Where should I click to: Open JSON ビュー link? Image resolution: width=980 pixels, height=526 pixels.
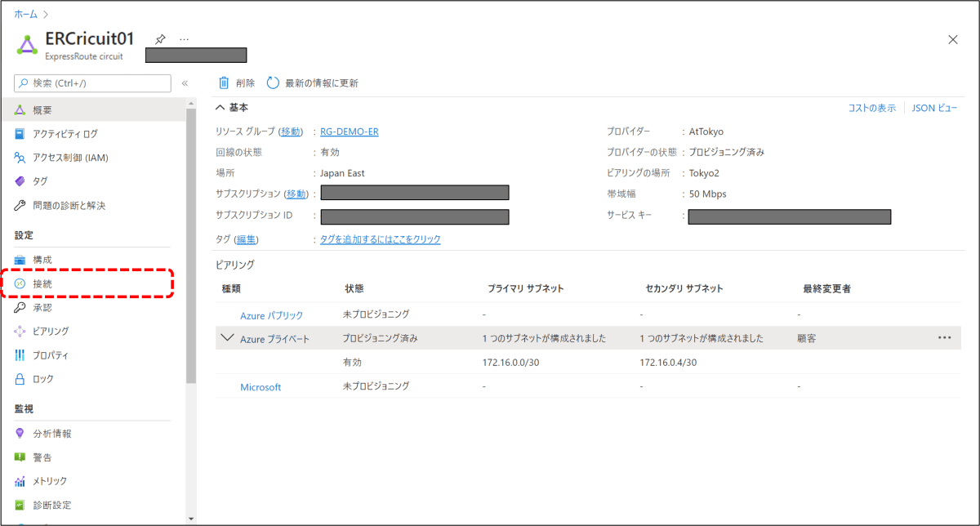coord(934,108)
